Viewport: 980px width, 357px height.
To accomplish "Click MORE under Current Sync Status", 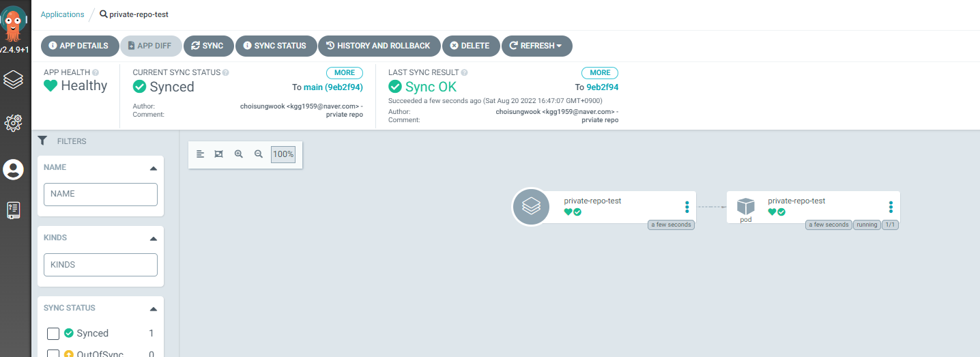I will [x=345, y=72].
